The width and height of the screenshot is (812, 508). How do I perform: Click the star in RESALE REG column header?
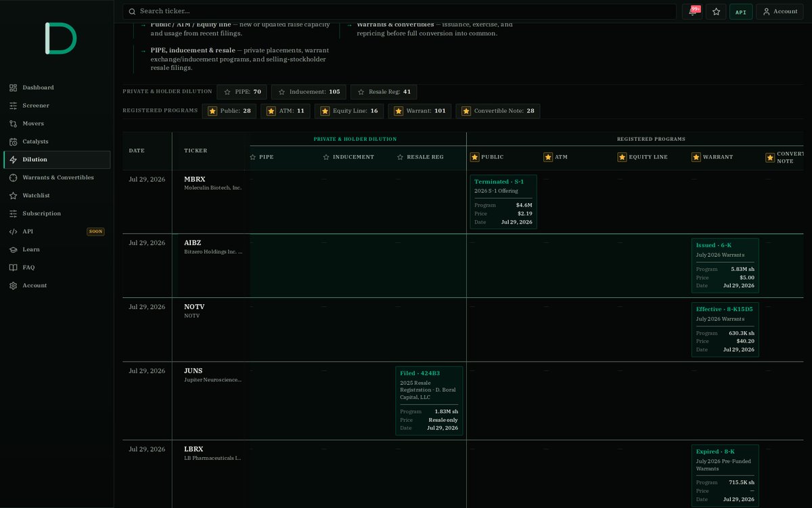[x=400, y=157]
